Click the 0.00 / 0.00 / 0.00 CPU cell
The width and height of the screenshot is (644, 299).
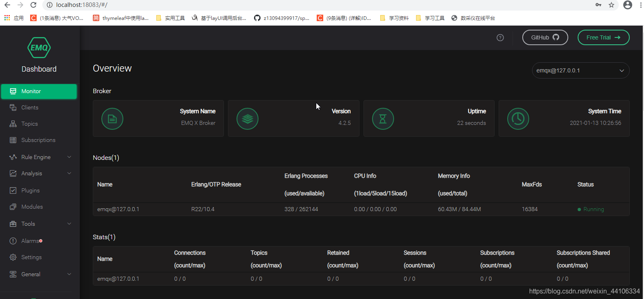click(x=375, y=209)
